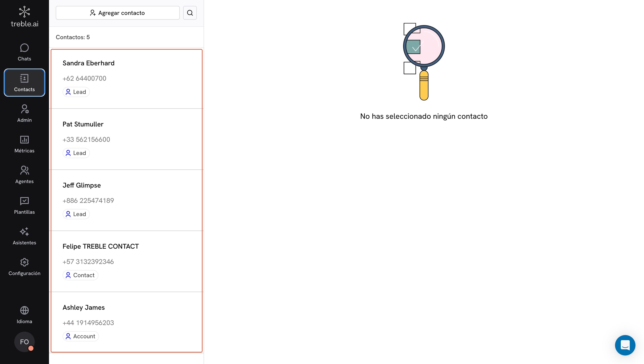Go to the Agentes section

click(24, 175)
